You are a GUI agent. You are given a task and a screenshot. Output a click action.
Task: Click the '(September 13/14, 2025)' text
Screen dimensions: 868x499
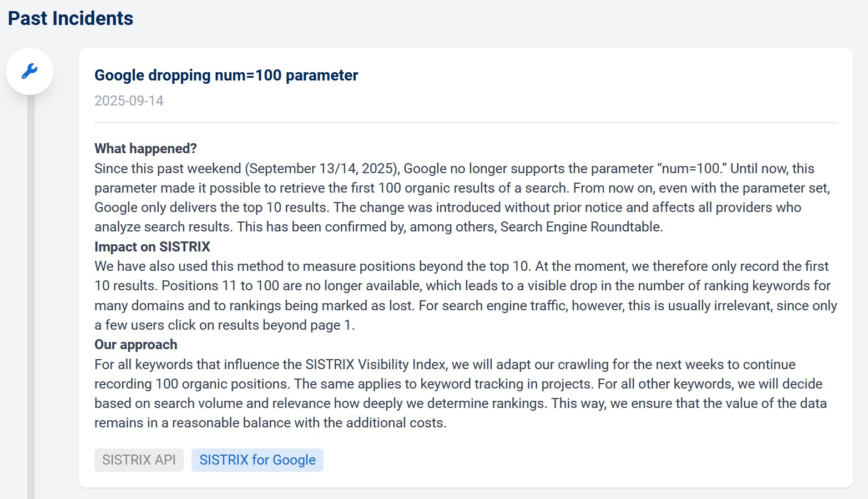click(322, 169)
